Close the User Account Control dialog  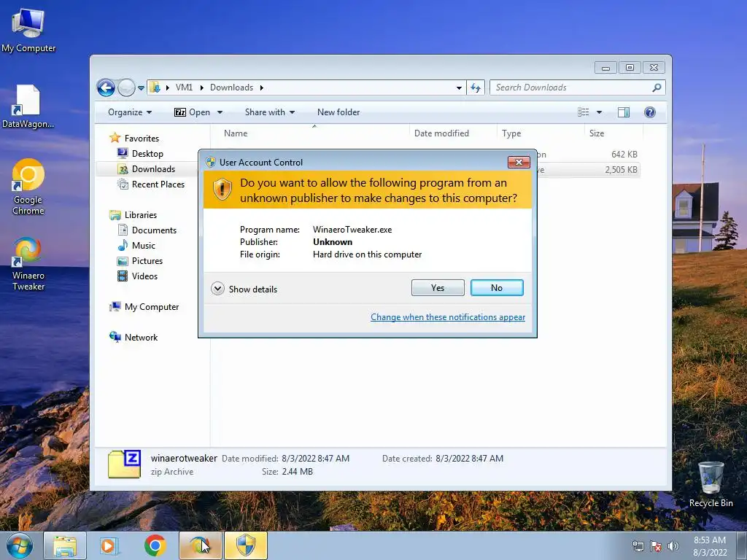pyautogui.click(x=519, y=163)
